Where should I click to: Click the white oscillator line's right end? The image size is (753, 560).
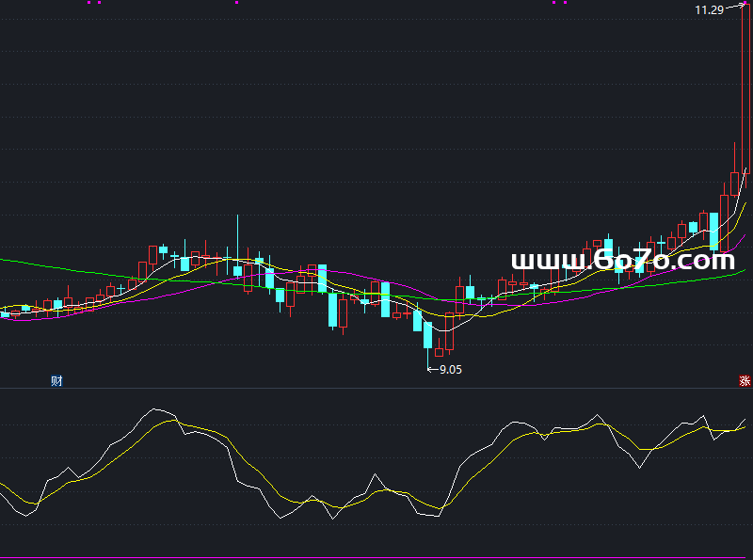click(745, 420)
